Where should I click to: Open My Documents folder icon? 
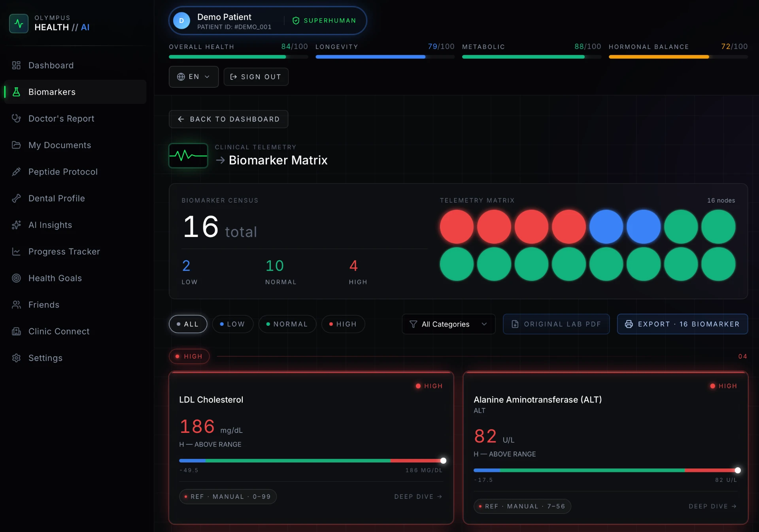click(x=16, y=145)
